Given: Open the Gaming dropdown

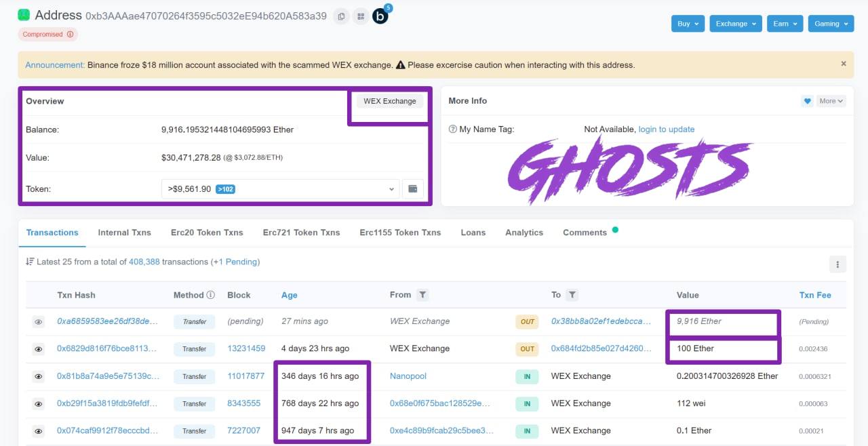Looking at the screenshot, I should [831, 24].
